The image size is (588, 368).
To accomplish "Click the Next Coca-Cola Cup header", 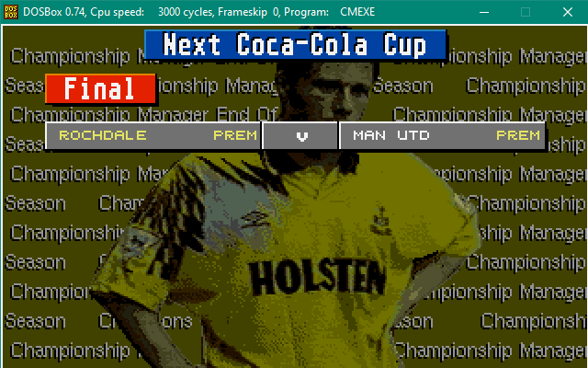I will tap(295, 45).
